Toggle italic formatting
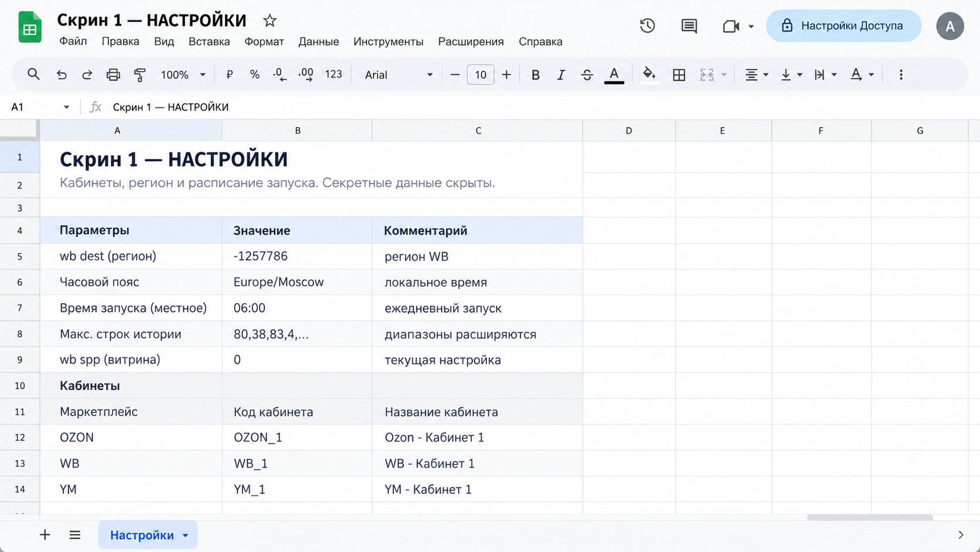This screenshot has width=980, height=552. (x=561, y=74)
